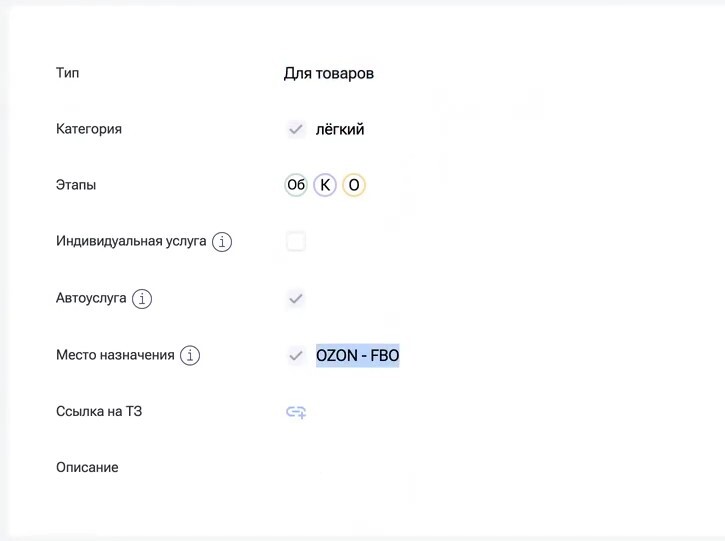Open the info tooltip next to Автоуслуга
This screenshot has height=541, width=725.
coord(142,299)
